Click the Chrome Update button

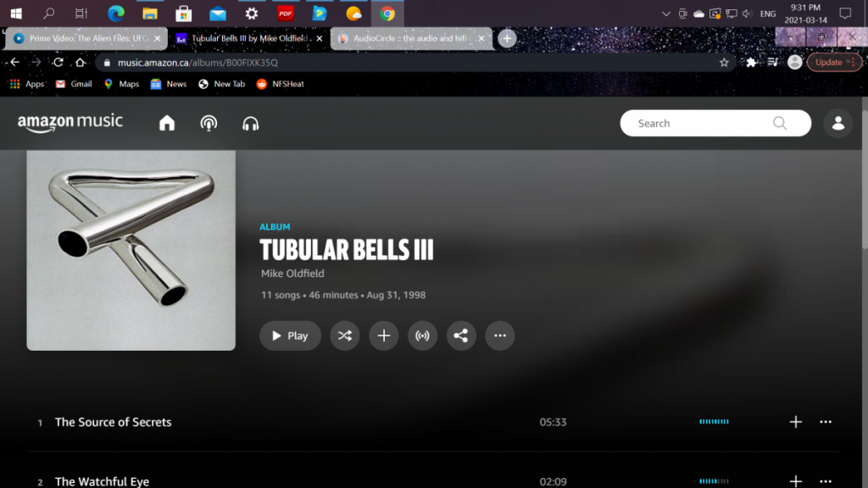835,63
